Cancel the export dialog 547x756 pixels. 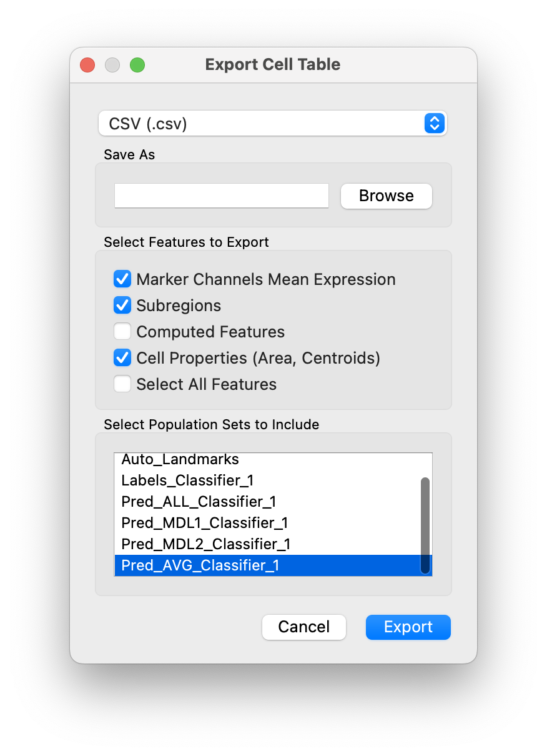pyautogui.click(x=303, y=627)
